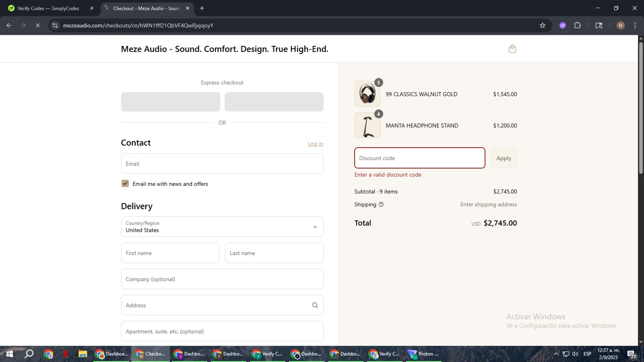Open the volume speaker tray icon
Image resolution: width=644 pixels, height=362 pixels.
coord(575,354)
